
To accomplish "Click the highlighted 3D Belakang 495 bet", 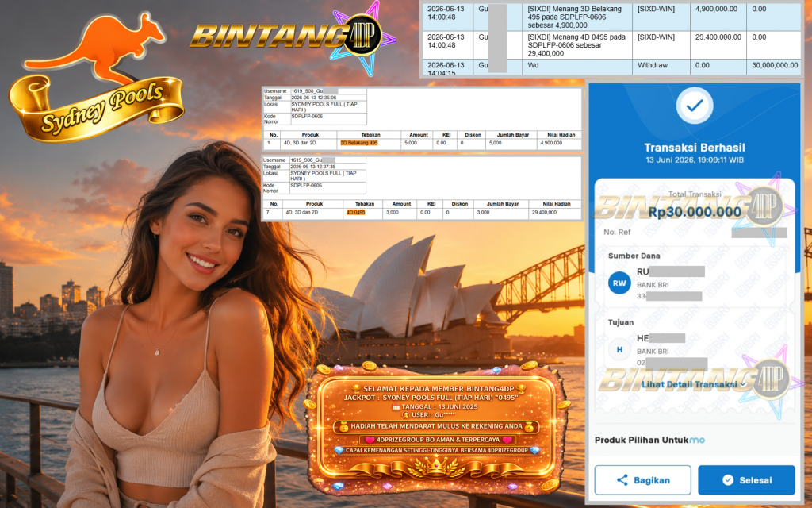I will coord(359,143).
